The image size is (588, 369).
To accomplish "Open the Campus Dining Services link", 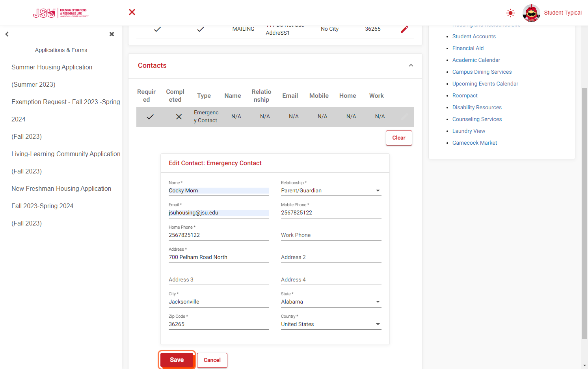I will [482, 72].
